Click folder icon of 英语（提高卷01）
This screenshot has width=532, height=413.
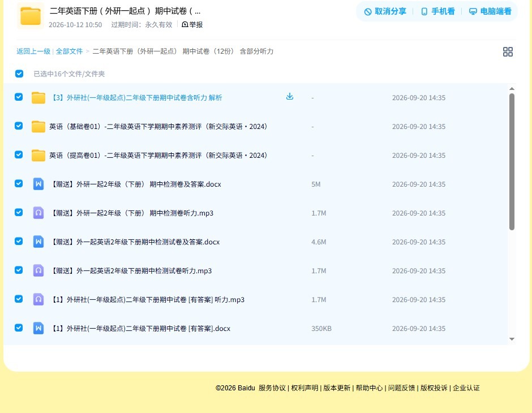[x=38, y=155]
